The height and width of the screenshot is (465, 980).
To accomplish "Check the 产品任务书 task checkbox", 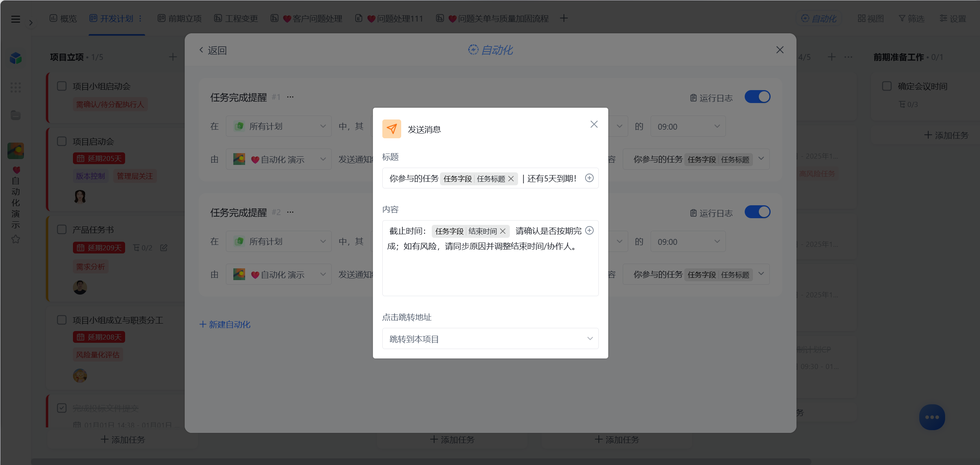I will pyautogui.click(x=62, y=229).
